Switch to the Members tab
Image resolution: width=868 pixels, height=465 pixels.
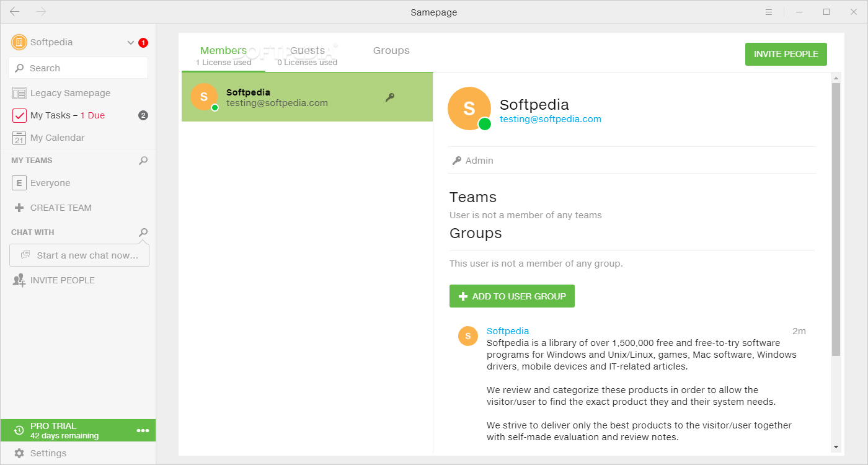click(223, 51)
